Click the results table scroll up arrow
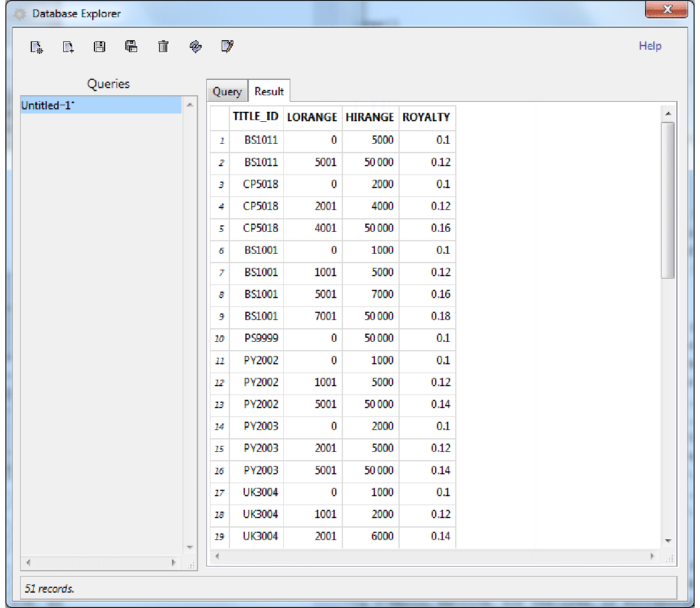The image size is (700, 608). pyautogui.click(x=668, y=114)
